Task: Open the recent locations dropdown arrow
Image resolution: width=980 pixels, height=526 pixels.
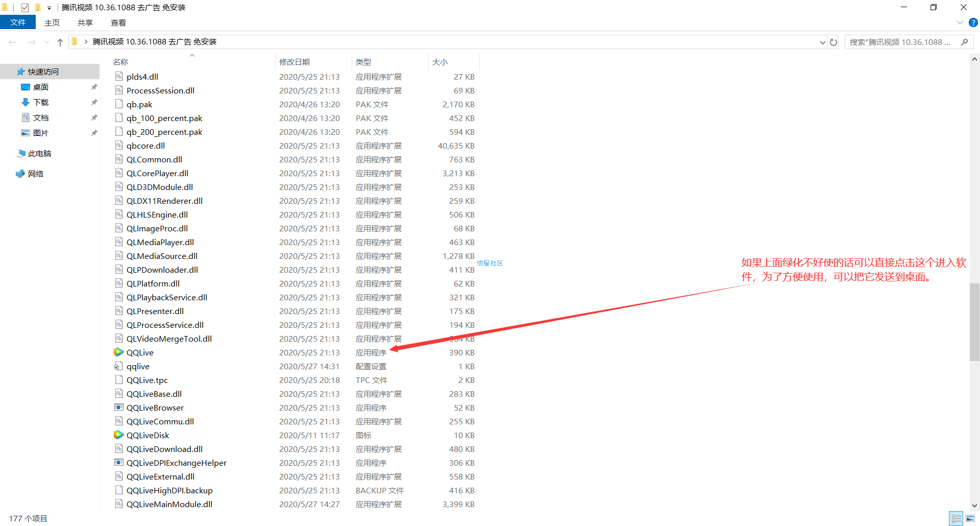Action: coord(47,42)
